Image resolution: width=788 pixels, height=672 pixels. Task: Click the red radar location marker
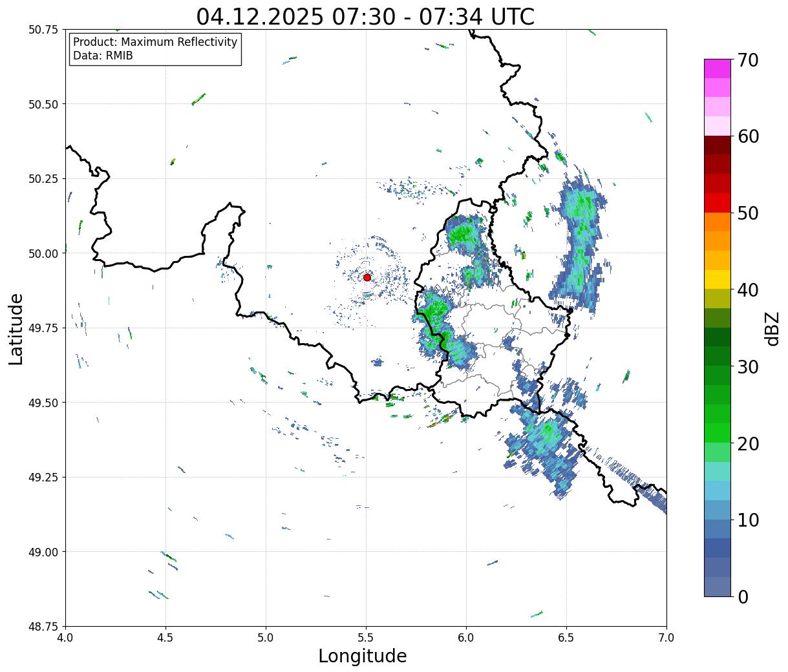[x=367, y=277]
